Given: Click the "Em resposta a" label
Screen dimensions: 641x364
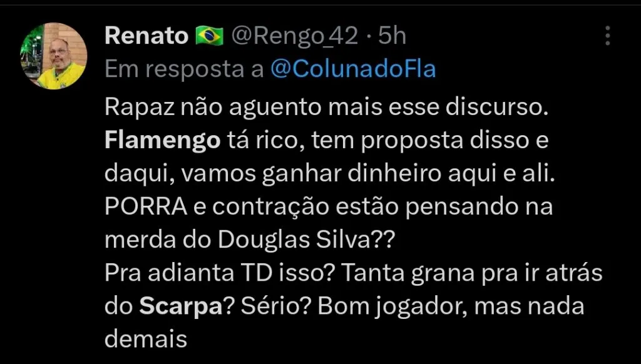Looking at the screenshot, I should [183, 69].
